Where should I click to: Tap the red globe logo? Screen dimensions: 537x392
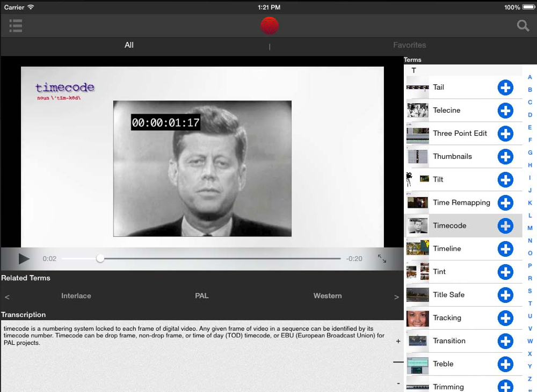point(270,26)
